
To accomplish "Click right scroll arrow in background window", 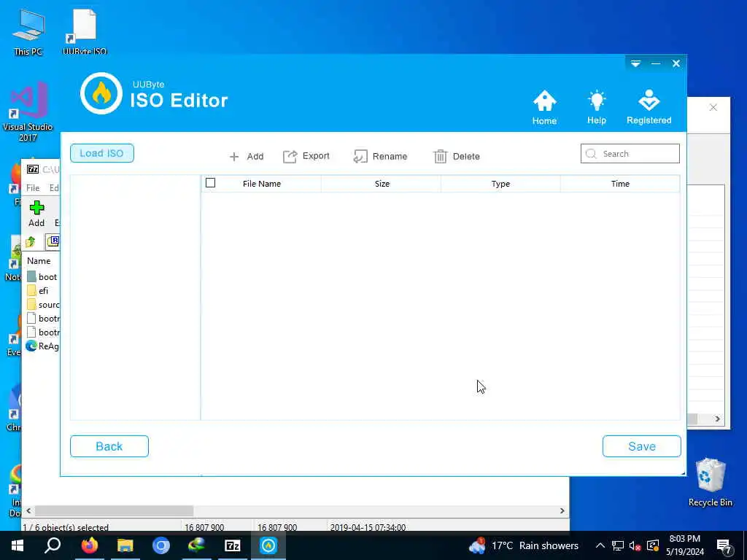I will [718, 419].
